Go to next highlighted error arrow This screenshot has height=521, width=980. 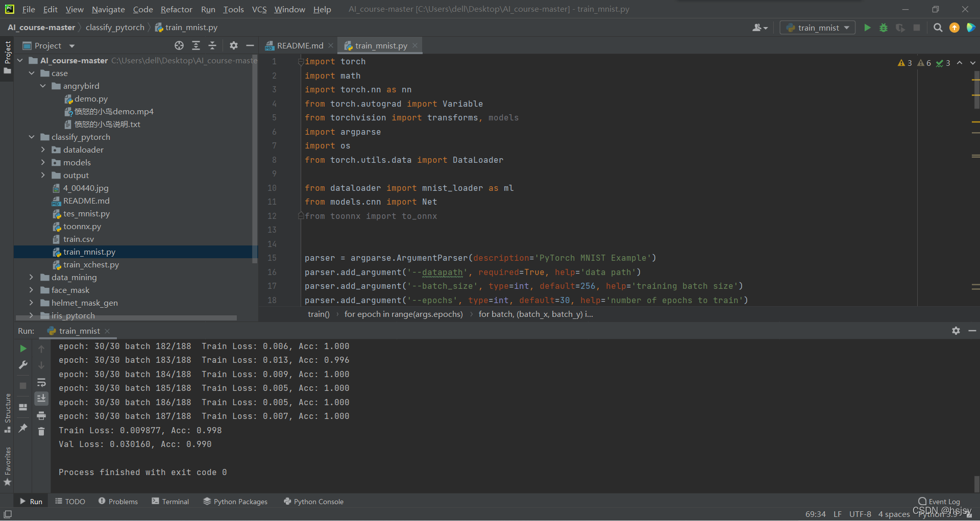973,63
